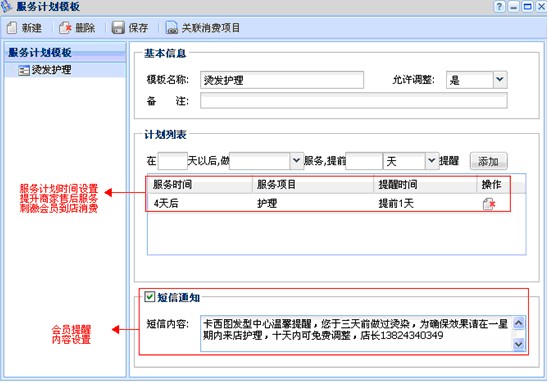
Task: Click the app icon in title bar
Action: click(6, 6)
